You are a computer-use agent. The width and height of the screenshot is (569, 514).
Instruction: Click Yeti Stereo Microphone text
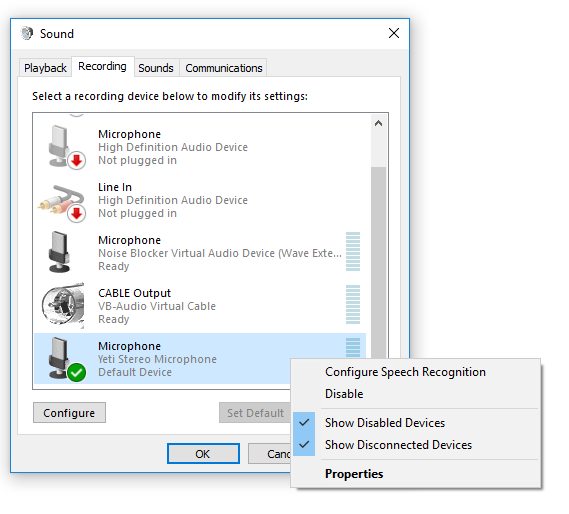(x=157, y=359)
